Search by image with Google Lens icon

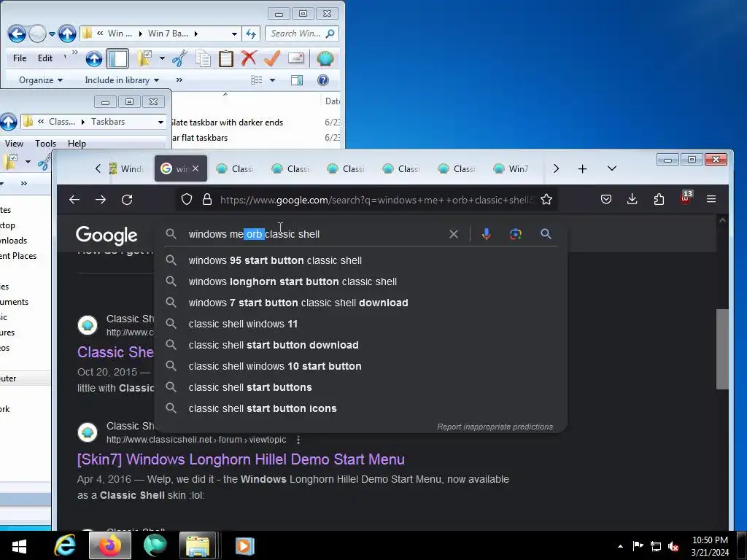click(x=516, y=234)
